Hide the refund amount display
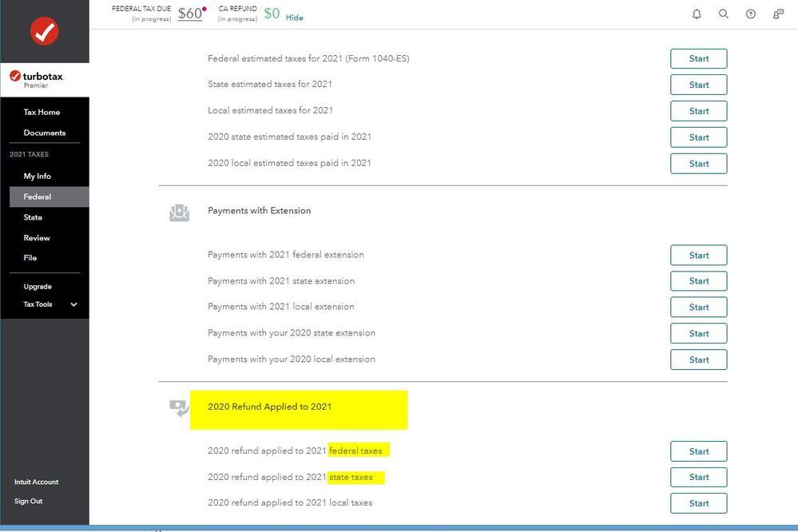The height and width of the screenshot is (532, 798). click(295, 18)
